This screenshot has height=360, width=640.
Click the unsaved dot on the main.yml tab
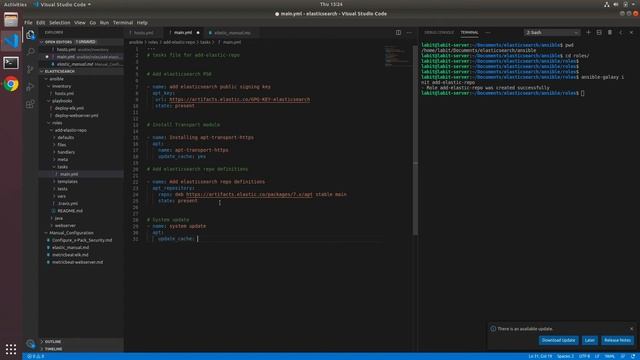pos(198,33)
